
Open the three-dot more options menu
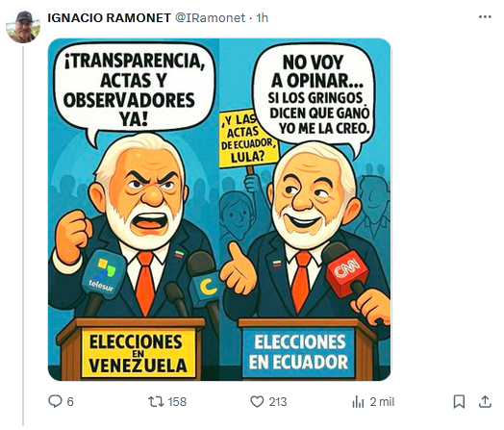coord(485,17)
